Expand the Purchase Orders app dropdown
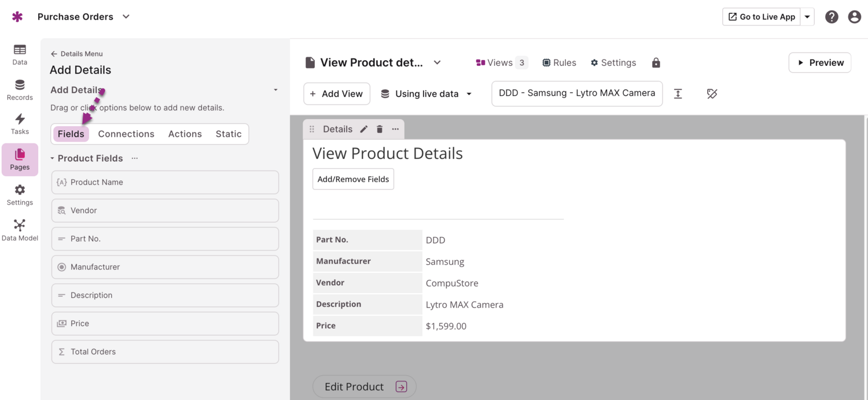Image resolution: width=868 pixels, height=400 pixels. tap(126, 17)
